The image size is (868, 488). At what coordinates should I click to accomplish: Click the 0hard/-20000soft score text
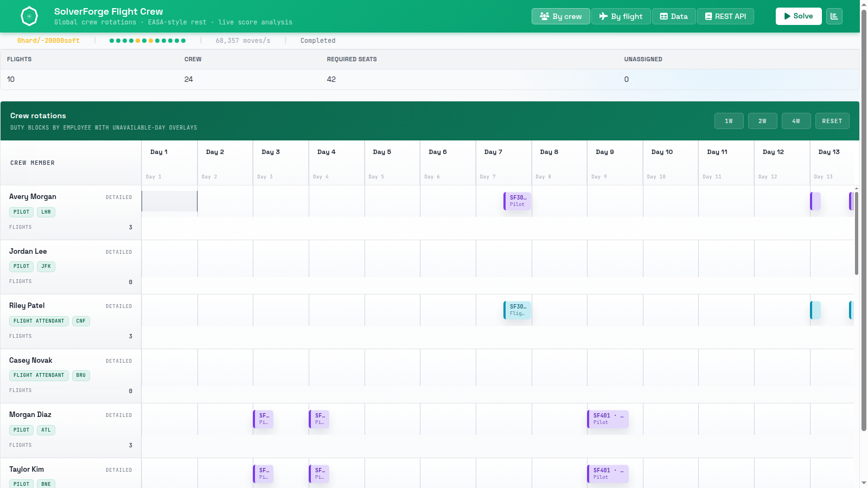[48, 41]
